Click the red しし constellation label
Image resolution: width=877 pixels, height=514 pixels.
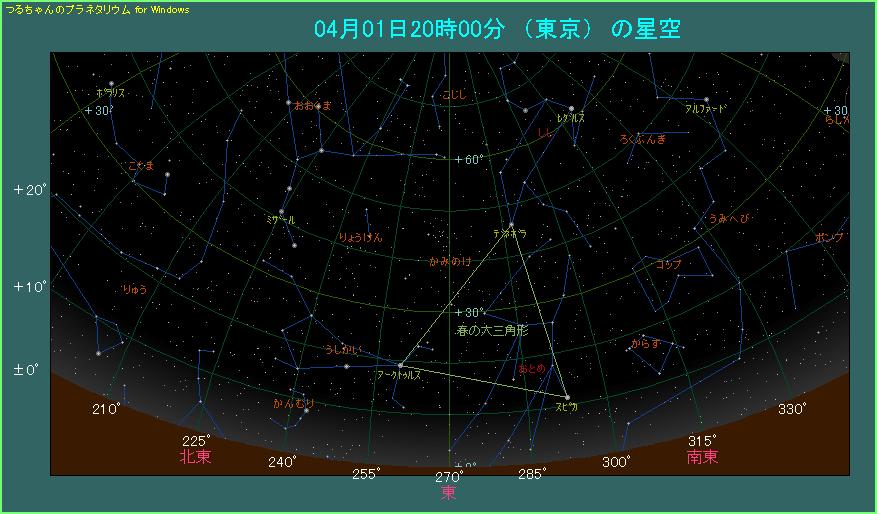click(x=544, y=133)
